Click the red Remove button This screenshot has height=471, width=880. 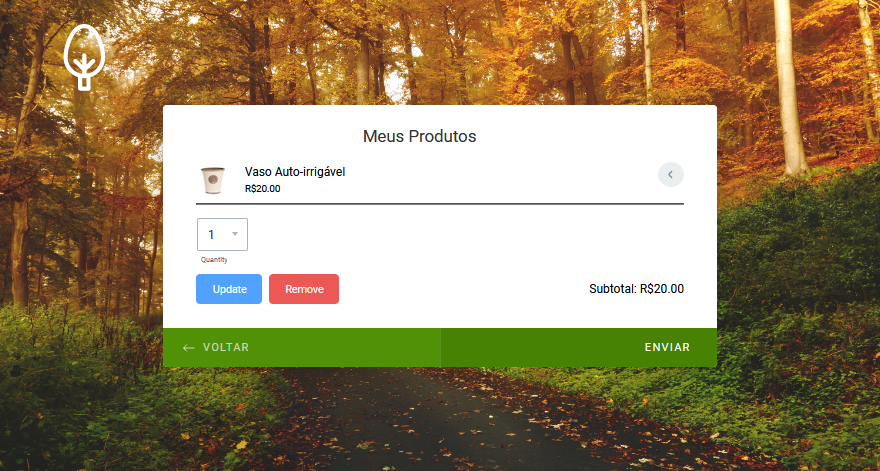[304, 289]
